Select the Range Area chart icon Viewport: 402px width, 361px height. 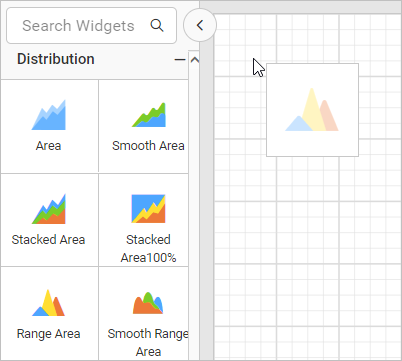(49, 303)
